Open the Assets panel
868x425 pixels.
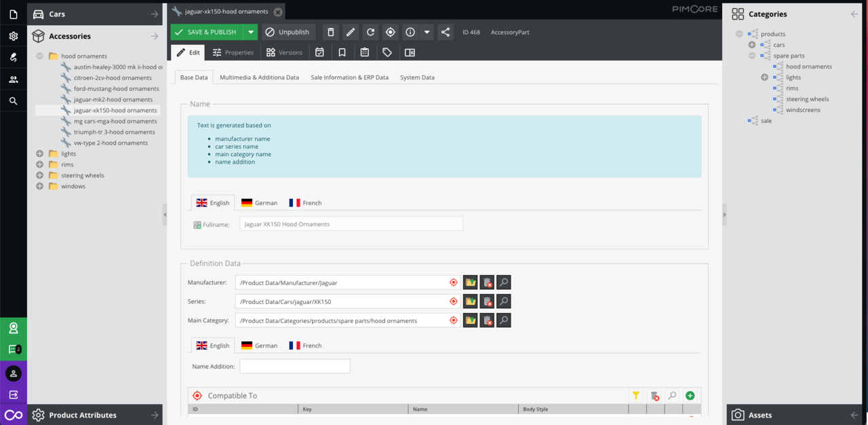[795, 415]
